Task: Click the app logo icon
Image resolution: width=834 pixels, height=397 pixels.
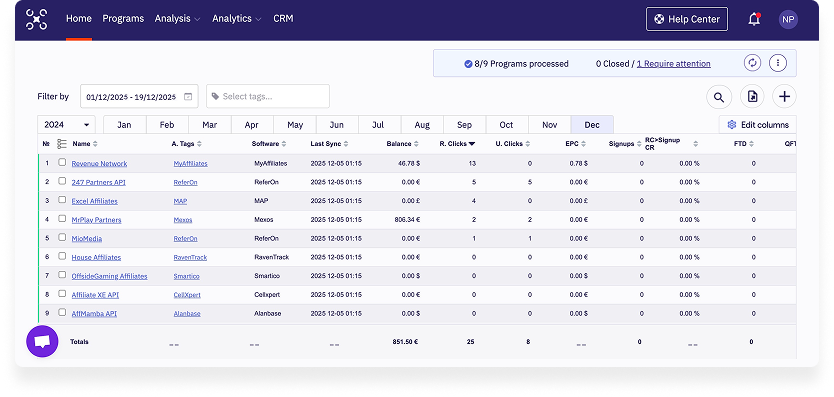Action: click(x=37, y=19)
